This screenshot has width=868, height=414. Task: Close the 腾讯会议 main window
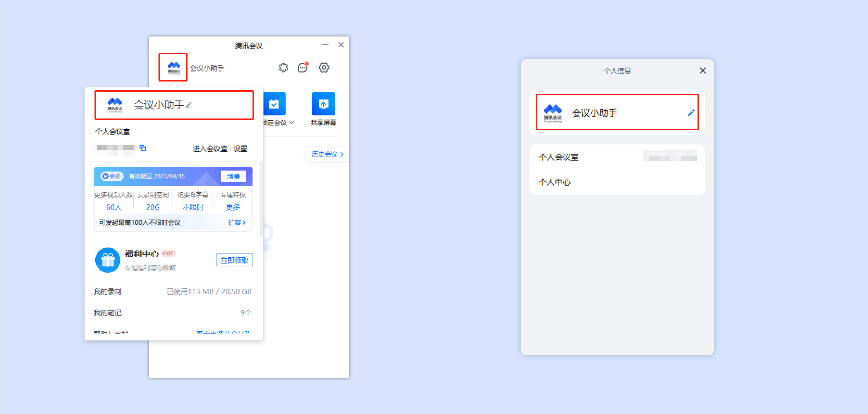click(x=341, y=45)
